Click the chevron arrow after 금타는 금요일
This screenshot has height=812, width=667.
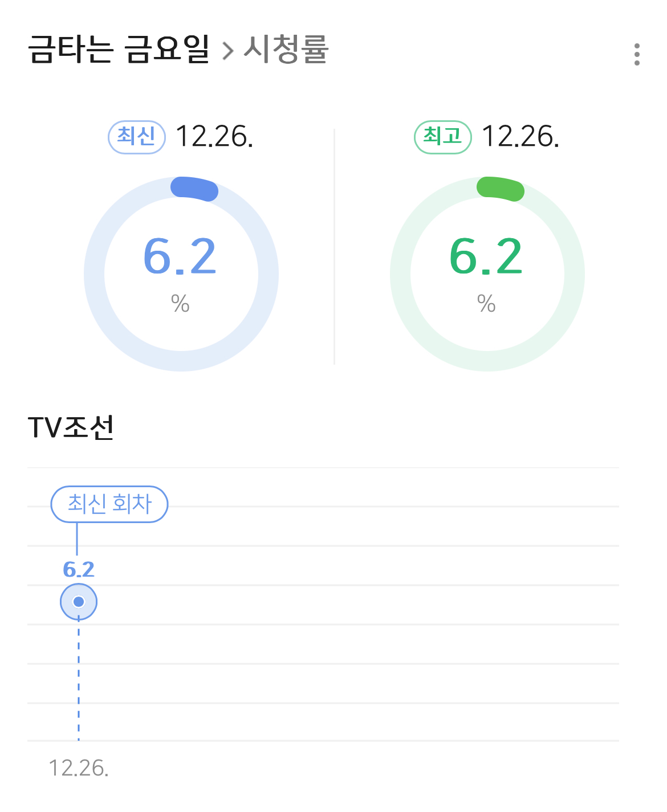(x=228, y=51)
